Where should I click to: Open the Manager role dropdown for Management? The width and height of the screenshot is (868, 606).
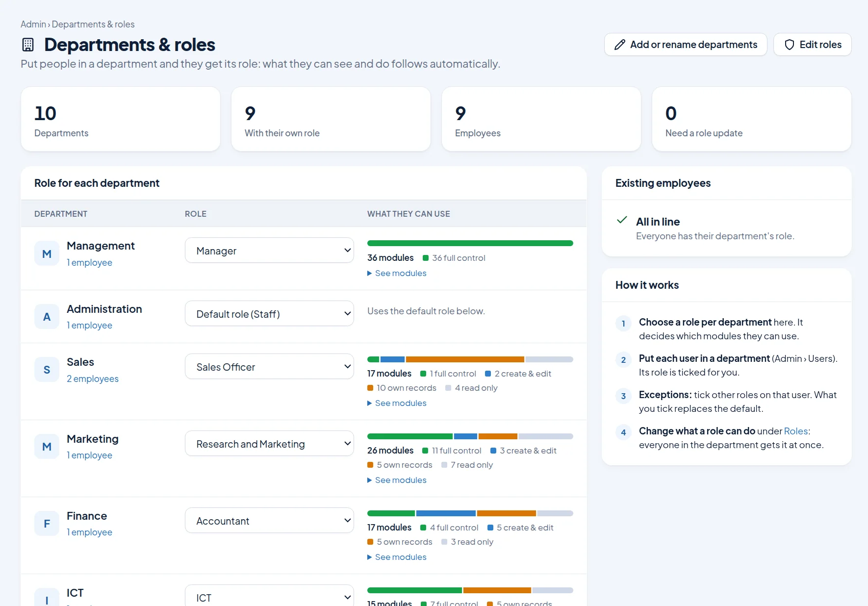pyautogui.click(x=269, y=251)
